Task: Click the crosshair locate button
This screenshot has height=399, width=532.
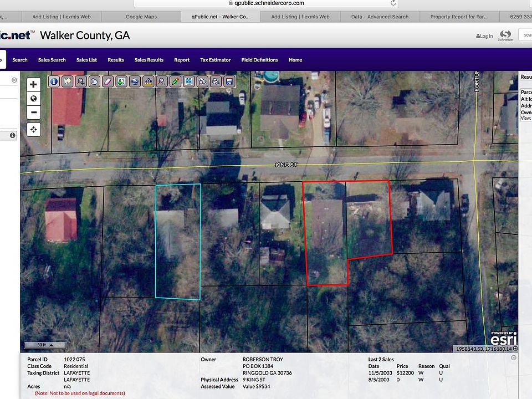Action: (x=34, y=130)
